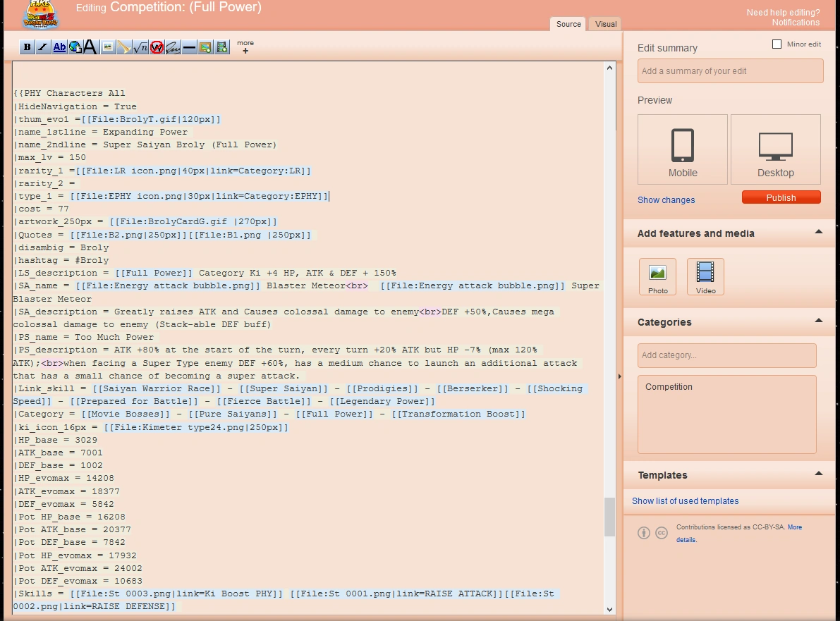Insert media file link horn icon
The width and height of the screenshot is (840, 621).
pyautogui.click(x=123, y=47)
